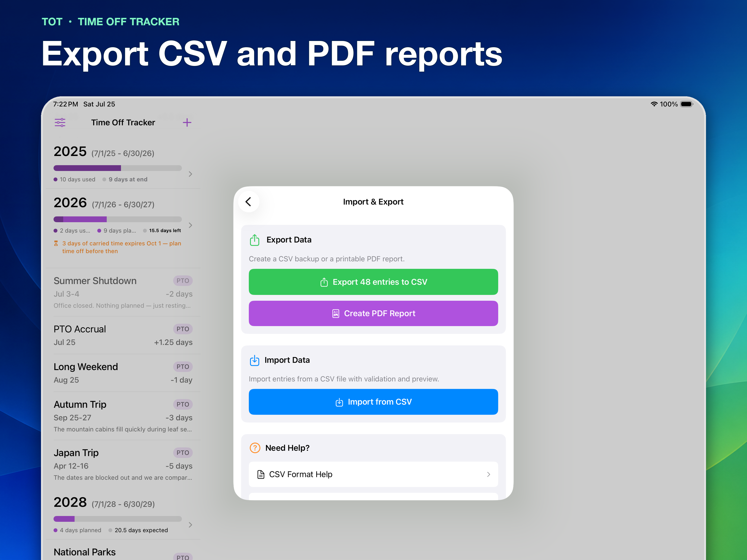Click the '10 days used' legend
747x560 pixels.
point(75,179)
